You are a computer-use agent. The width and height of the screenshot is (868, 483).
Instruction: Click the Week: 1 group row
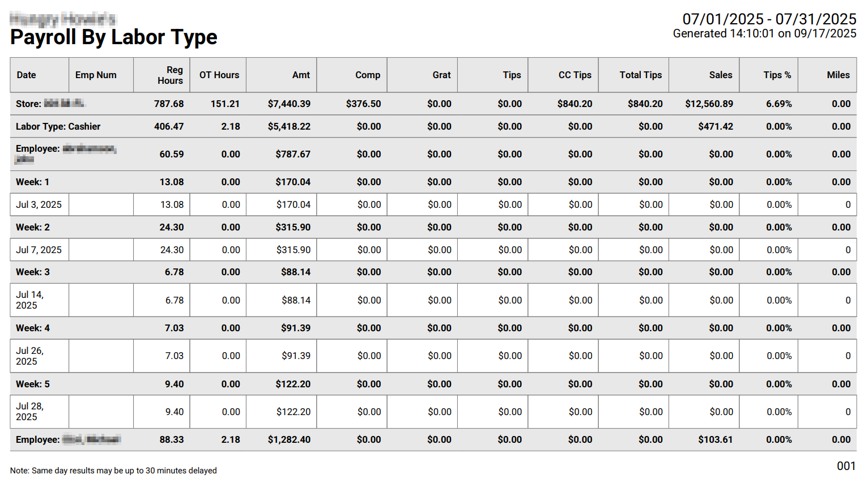(433, 182)
